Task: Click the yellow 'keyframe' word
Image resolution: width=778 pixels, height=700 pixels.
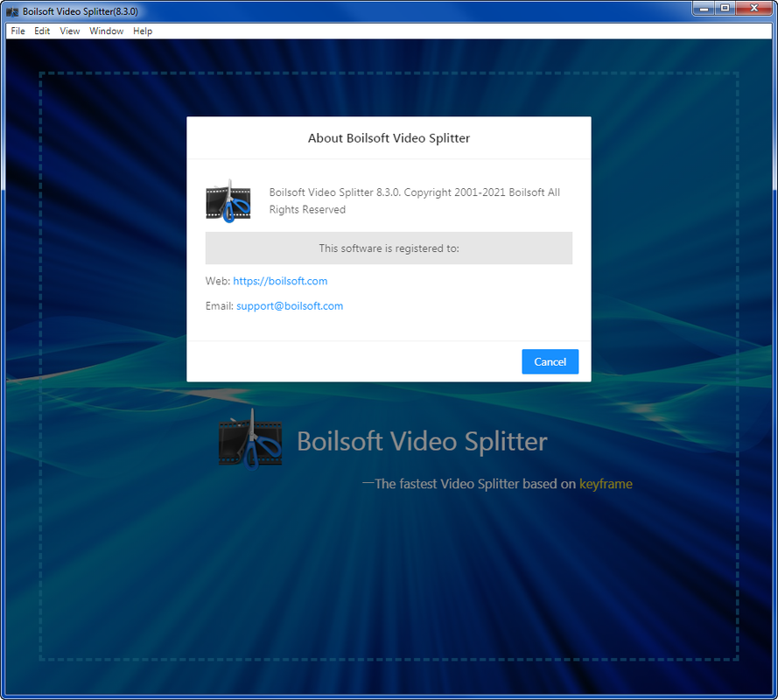Action: [606, 484]
